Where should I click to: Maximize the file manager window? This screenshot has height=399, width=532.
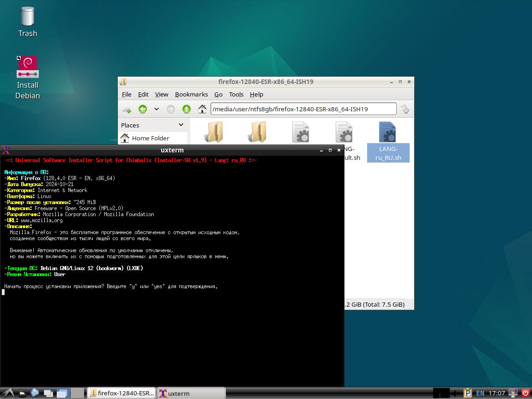(x=400, y=82)
